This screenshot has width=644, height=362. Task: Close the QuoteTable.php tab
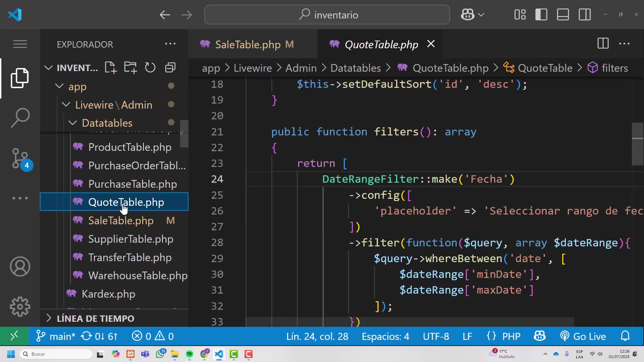coord(431,44)
